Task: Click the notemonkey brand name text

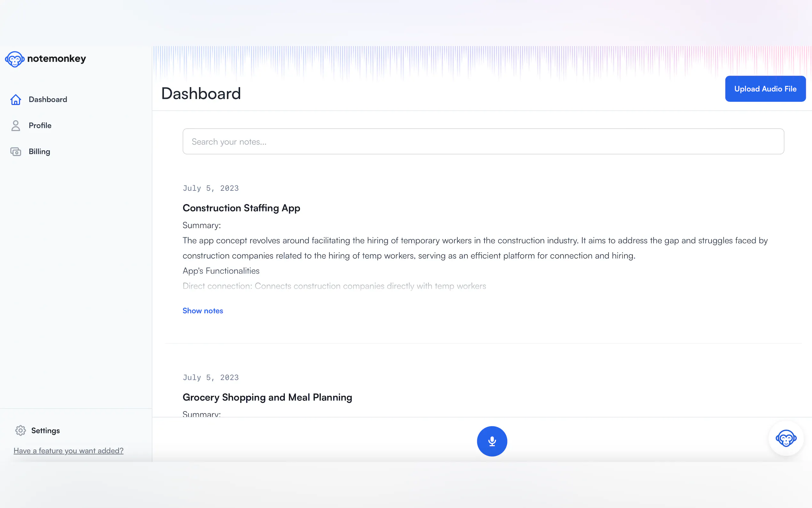Action: pyautogui.click(x=56, y=59)
